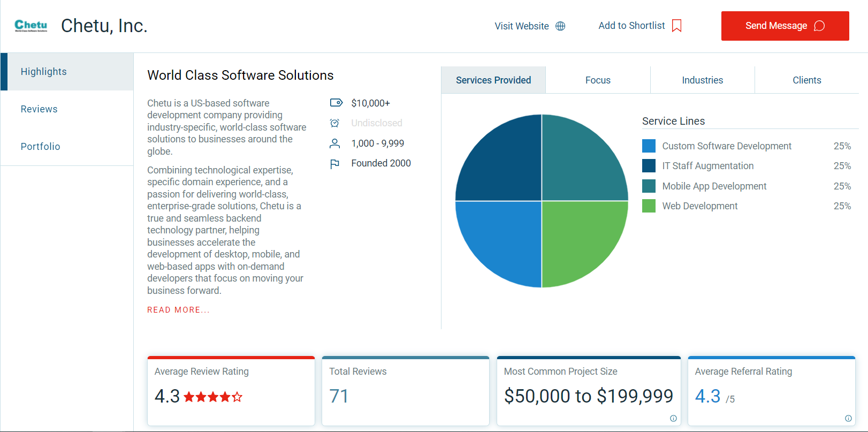Click the Chetu company logo
Screen dimensions: 868x432
click(31, 26)
